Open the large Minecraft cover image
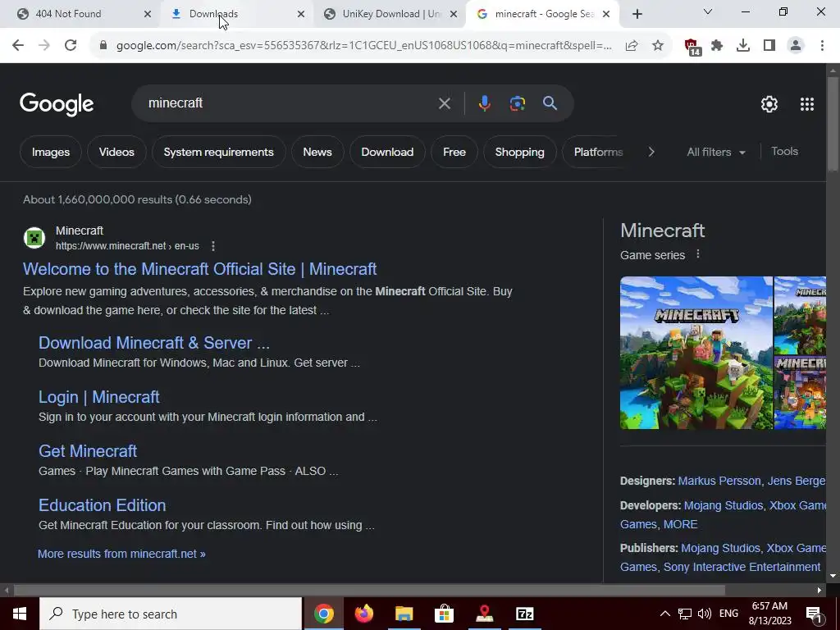This screenshot has width=840, height=630. (x=696, y=353)
